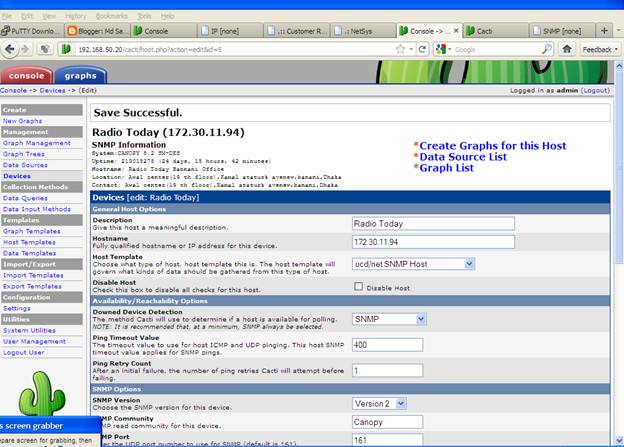
Task: Click the search magnifier icon
Action: [x=547, y=49]
